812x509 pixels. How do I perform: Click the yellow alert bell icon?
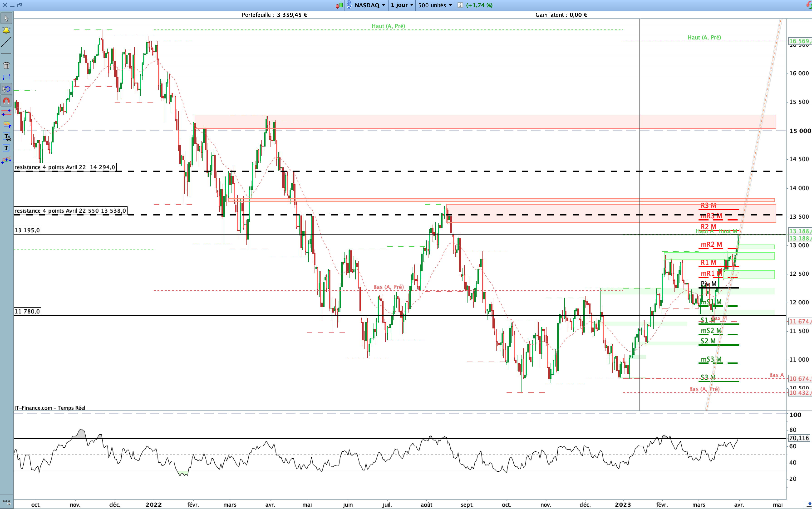[x=6, y=30]
